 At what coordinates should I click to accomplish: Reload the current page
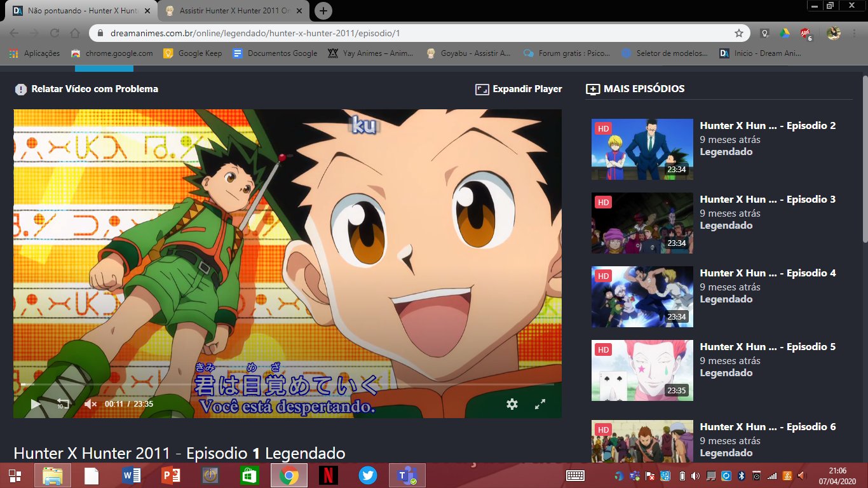tap(55, 33)
